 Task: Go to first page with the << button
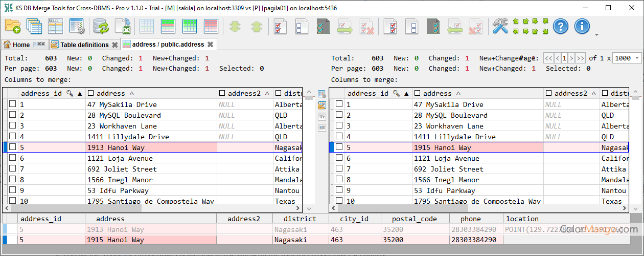pos(548,58)
